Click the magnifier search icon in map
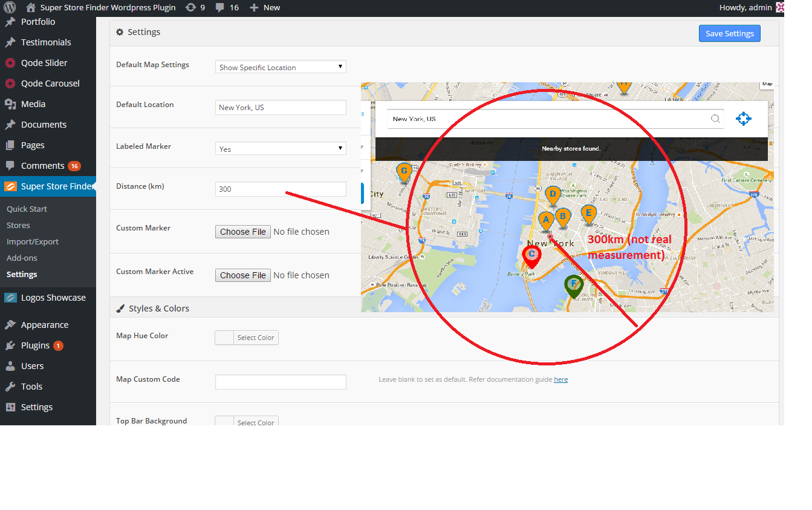Image resolution: width=812 pixels, height=510 pixels. [715, 119]
